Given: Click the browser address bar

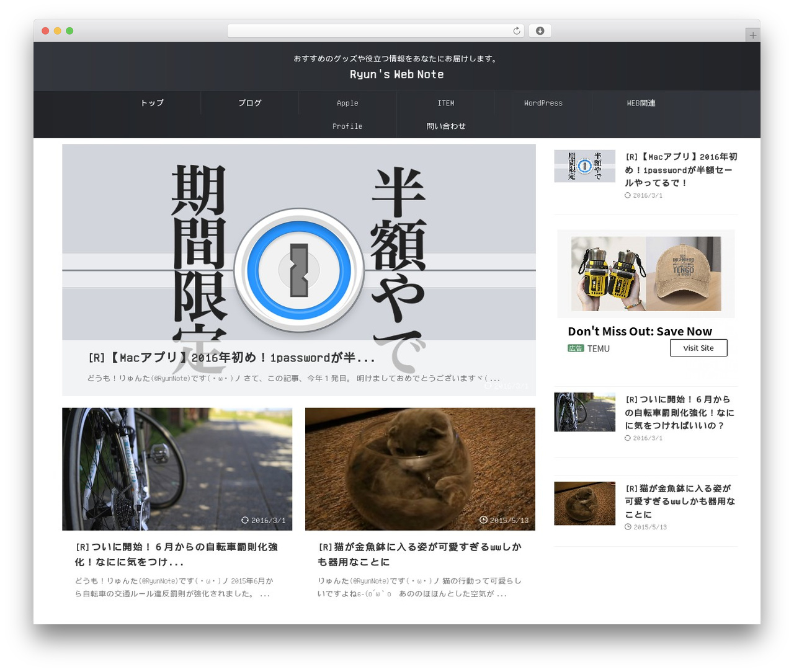Looking at the screenshot, I should [x=375, y=31].
